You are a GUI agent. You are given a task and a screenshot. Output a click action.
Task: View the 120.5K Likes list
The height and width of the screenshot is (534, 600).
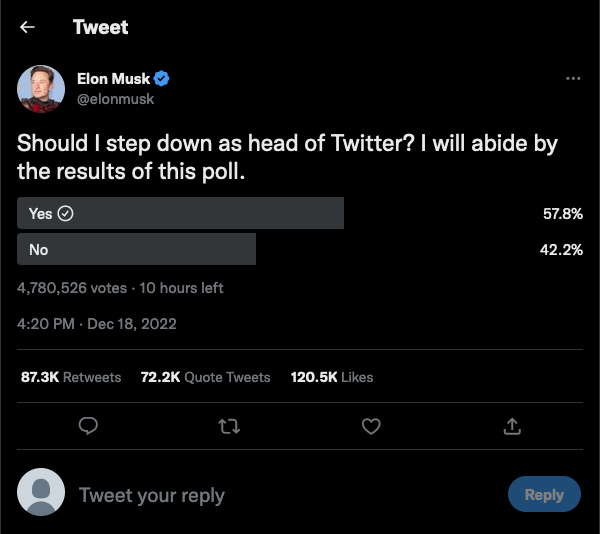(332, 377)
